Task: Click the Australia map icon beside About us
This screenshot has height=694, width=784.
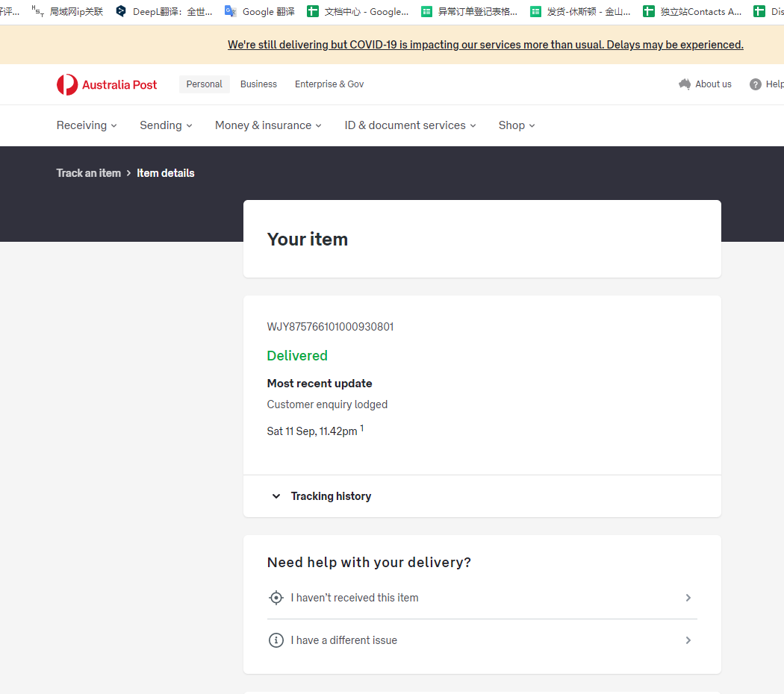Action: (x=685, y=84)
